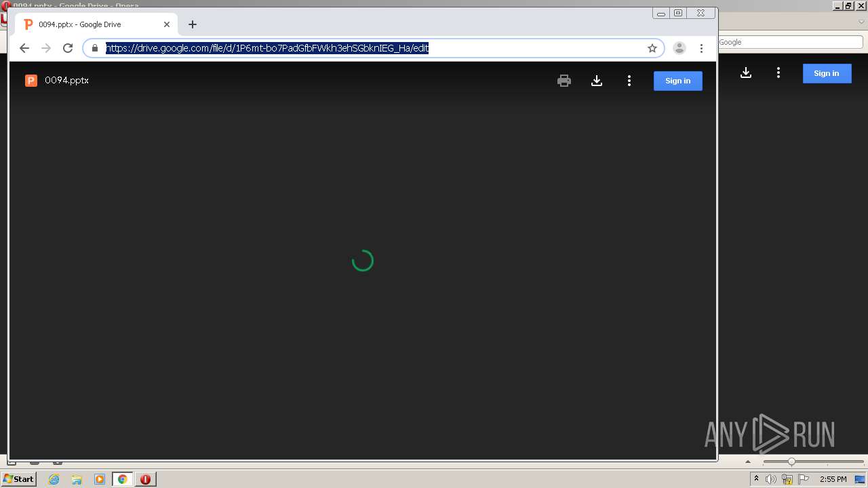Click the orange PowerPoint file icon

coord(31,81)
